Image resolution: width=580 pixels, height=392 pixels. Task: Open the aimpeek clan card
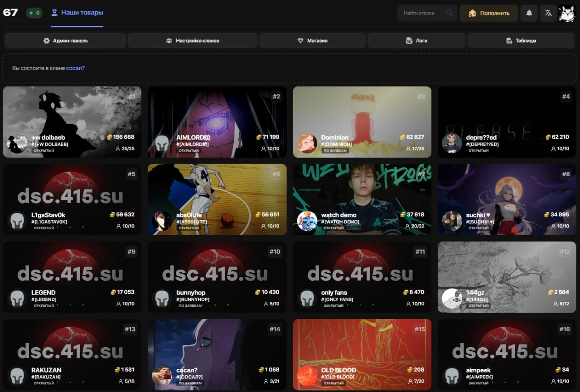click(x=507, y=354)
